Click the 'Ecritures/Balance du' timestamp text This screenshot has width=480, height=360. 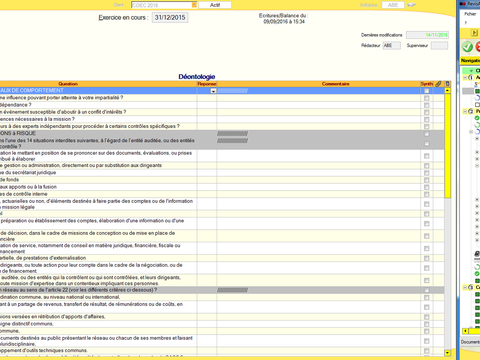284,18
